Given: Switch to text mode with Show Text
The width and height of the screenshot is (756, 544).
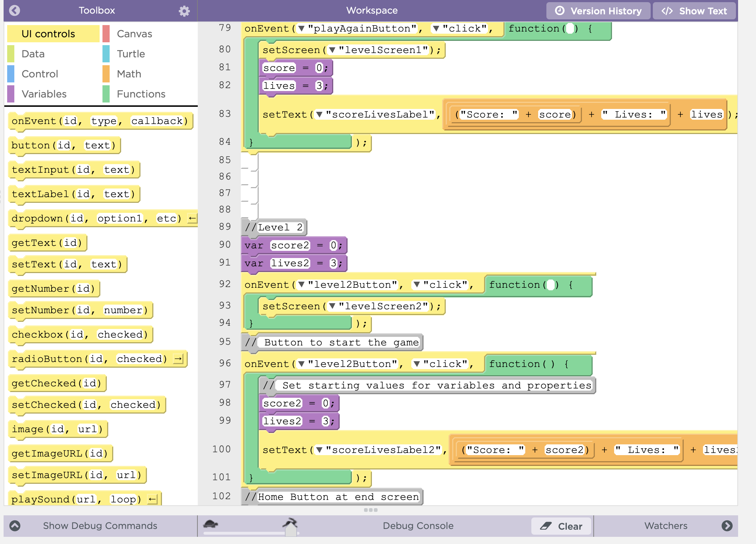Looking at the screenshot, I should tap(694, 11).
